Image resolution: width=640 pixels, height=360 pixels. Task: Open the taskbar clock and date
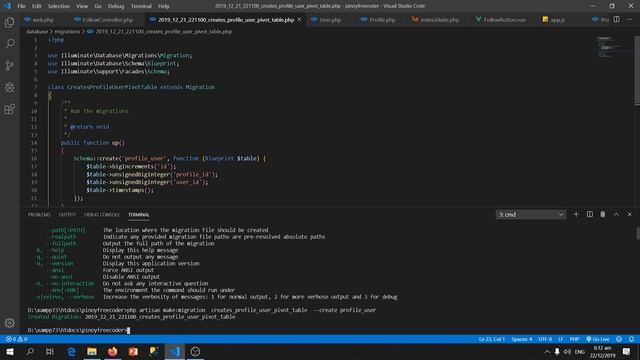click(x=602, y=351)
